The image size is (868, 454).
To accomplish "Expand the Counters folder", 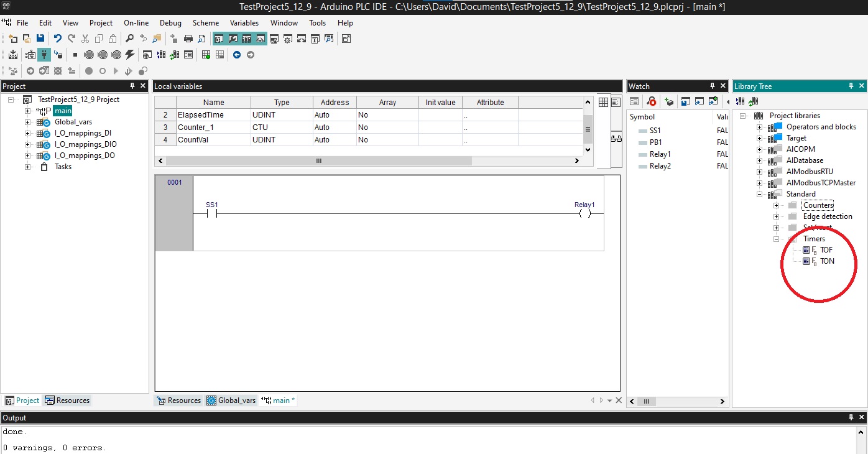I will (776, 205).
